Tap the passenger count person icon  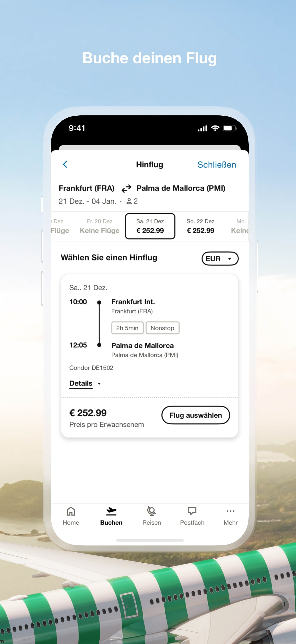click(129, 201)
